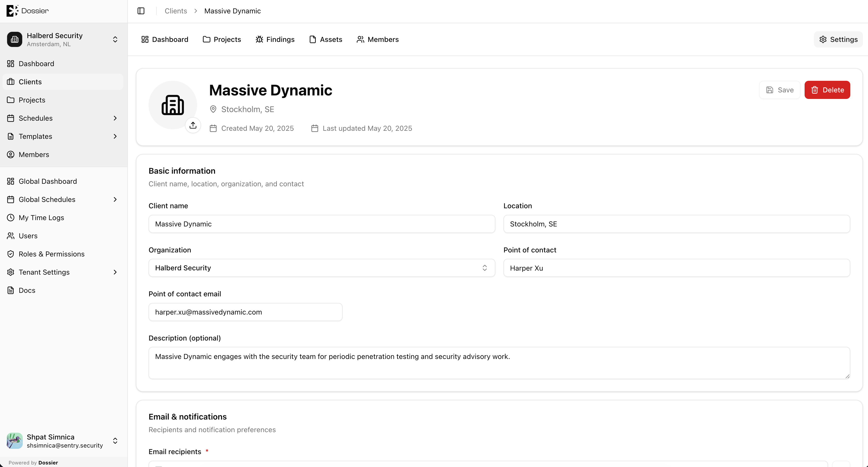Open Clients in the sidebar

63,82
